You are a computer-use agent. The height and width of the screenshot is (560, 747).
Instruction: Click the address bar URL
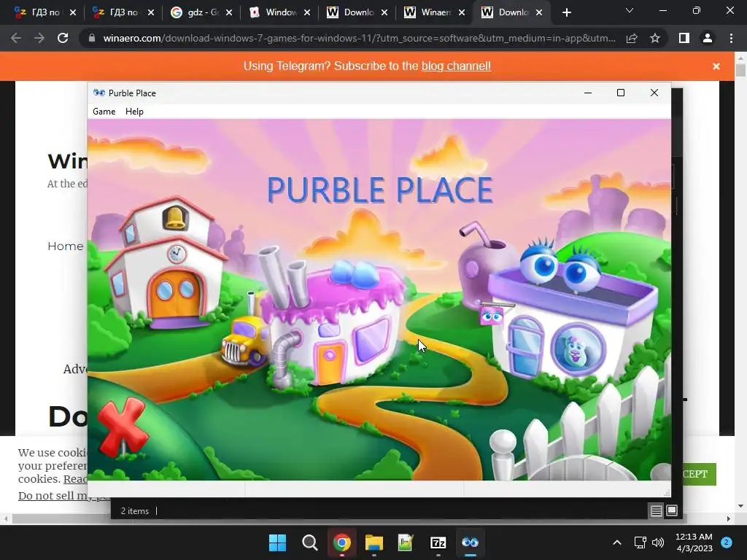pos(359,38)
